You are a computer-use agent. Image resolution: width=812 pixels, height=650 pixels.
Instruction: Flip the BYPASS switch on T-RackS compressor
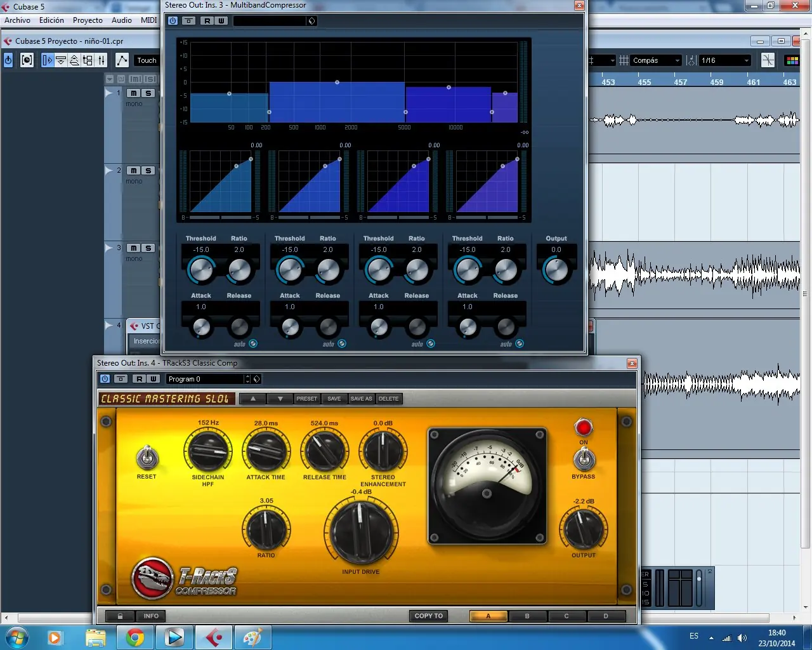(584, 458)
